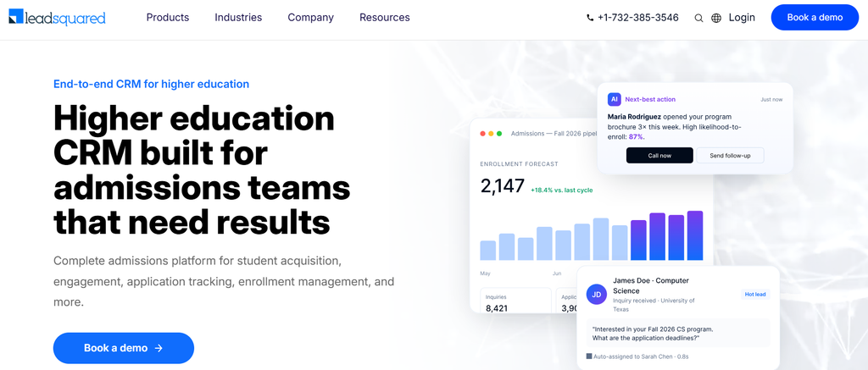This screenshot has height=370, width=868.
Task: Click 'Just now' timestamp on notification
Action: (x=771, y=100)
